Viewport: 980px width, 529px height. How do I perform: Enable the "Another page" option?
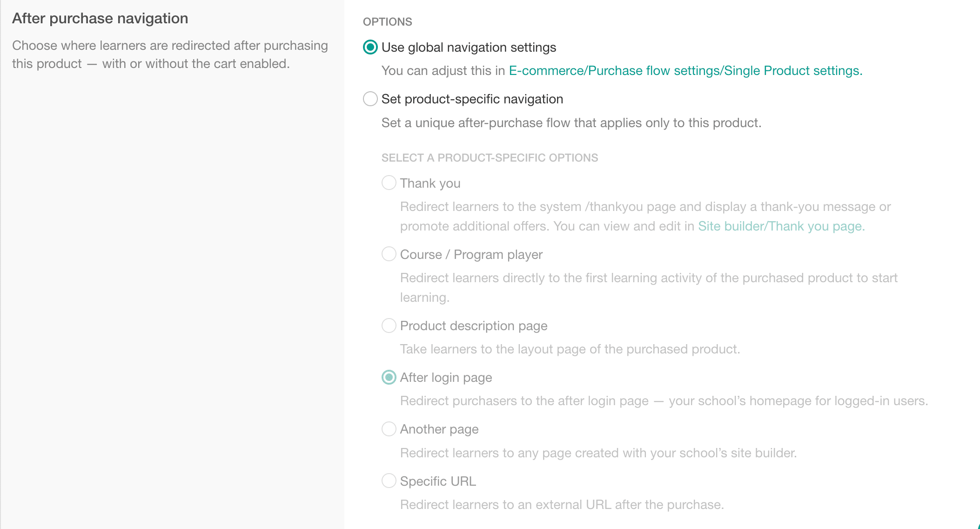tap(389, 429)
